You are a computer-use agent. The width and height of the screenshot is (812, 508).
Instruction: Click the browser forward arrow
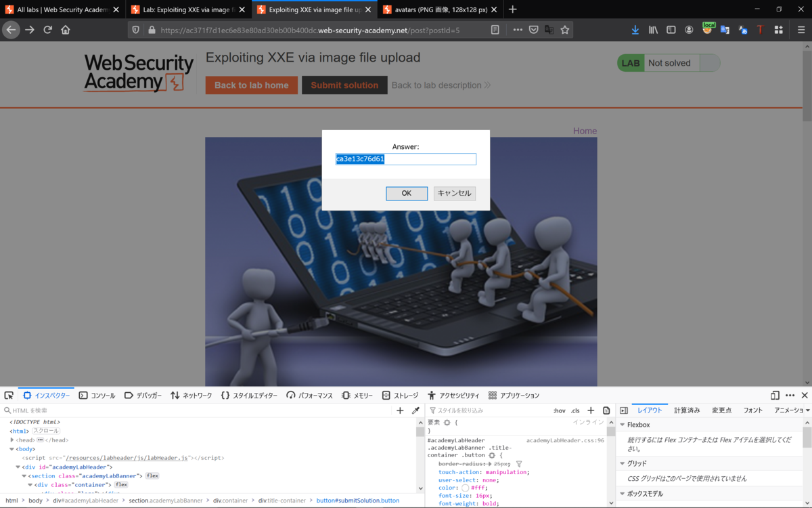(30, 30)
